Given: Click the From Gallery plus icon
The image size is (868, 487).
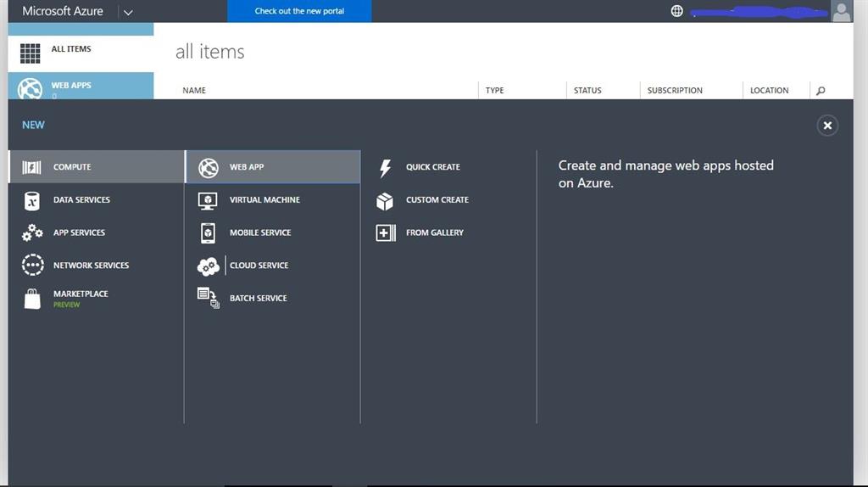Looking at the screenshot, I should (x=386, y=232).
